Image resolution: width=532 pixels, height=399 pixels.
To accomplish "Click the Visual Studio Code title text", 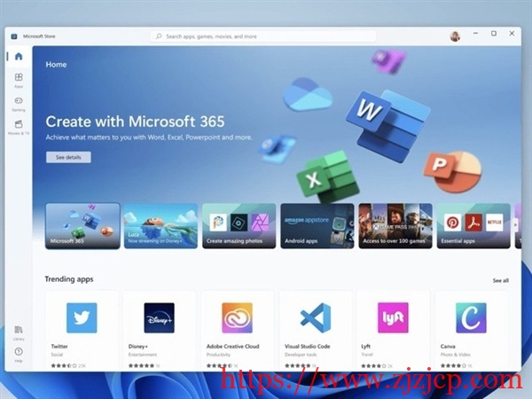I will pyautogui.click(x=307, y=346).
